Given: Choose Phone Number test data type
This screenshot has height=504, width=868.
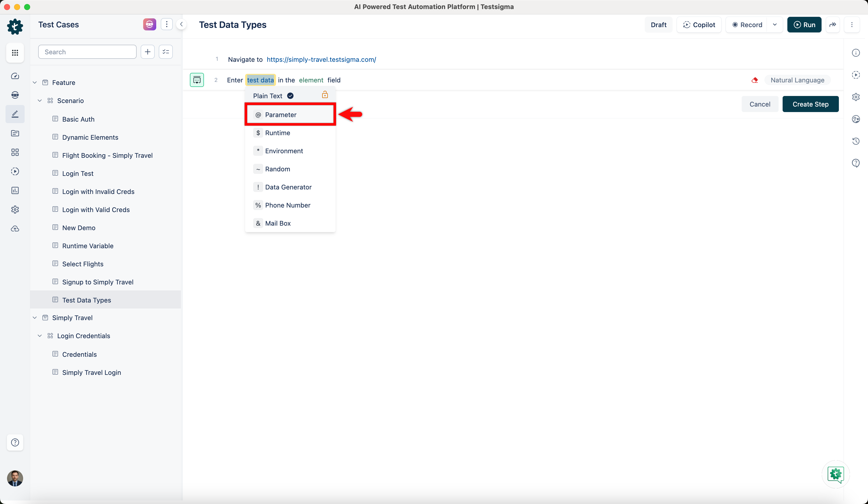Looking at the screenshot, I should 290,205.
